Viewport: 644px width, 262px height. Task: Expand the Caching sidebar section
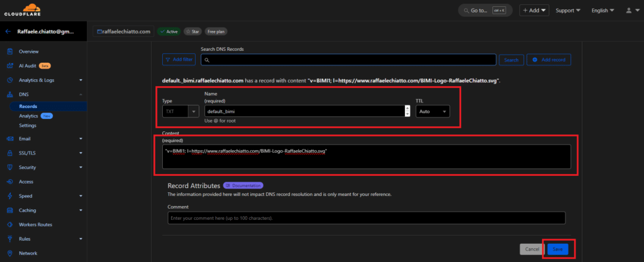click(x=81, y=210)
